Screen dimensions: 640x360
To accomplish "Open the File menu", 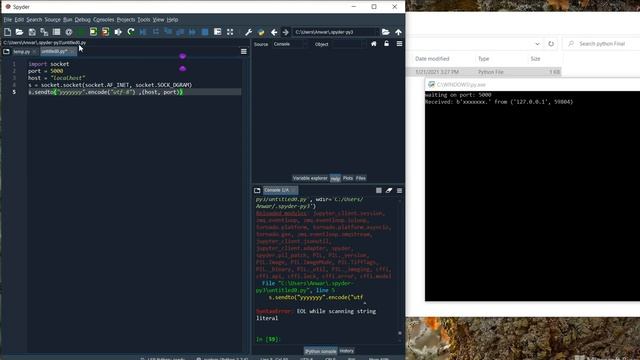I will (8, 20).
